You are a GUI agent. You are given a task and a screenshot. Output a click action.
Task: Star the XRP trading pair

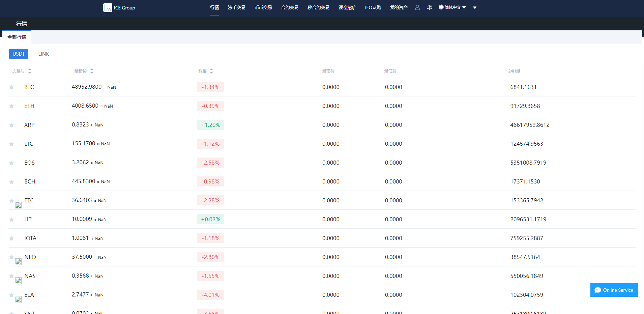click(11, 125)
